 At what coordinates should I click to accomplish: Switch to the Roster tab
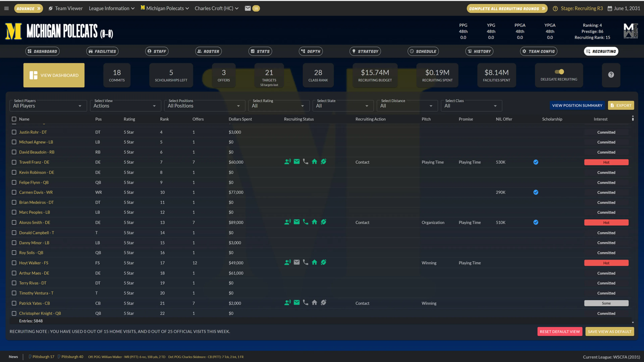[208, 51]
